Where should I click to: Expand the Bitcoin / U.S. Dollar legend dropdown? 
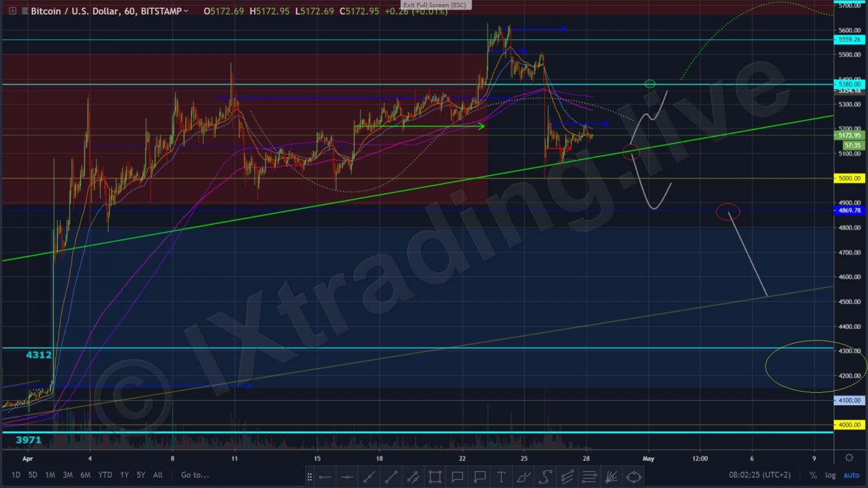pos(186,11)
